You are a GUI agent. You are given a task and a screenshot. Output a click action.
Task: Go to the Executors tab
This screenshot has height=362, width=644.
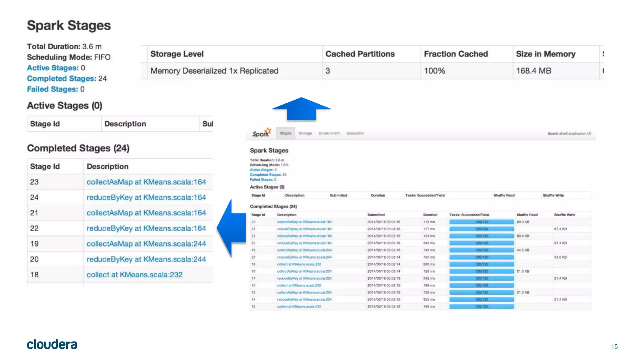(x=355, y=133)
